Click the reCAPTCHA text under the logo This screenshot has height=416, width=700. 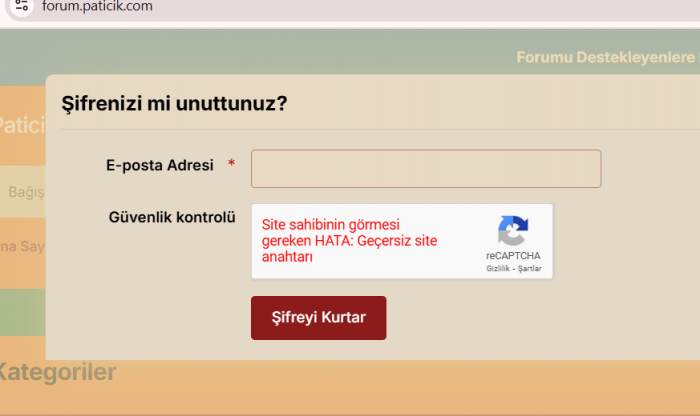513,256
